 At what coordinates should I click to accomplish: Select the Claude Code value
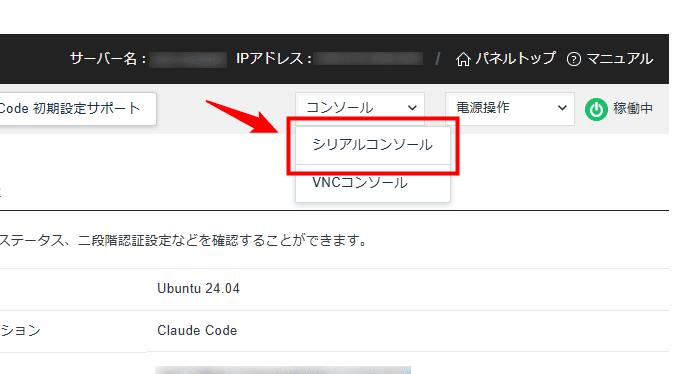[197, 331]
